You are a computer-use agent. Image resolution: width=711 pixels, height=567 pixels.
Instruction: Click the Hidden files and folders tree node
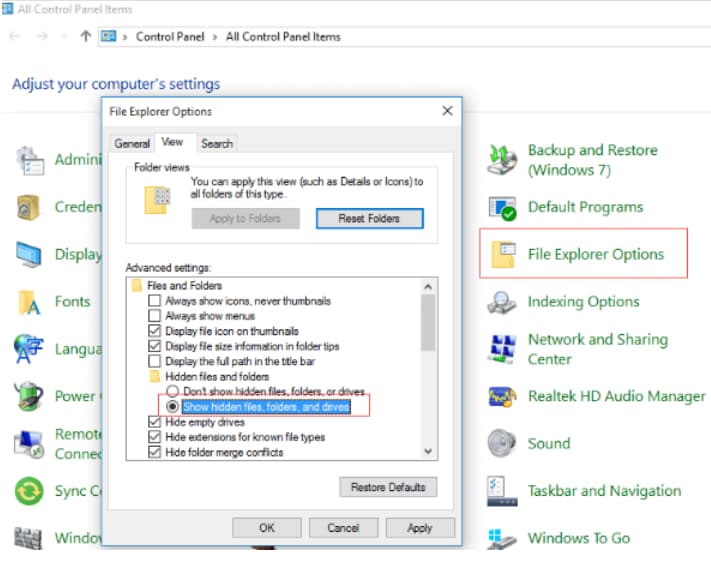(x=217, y=376)
